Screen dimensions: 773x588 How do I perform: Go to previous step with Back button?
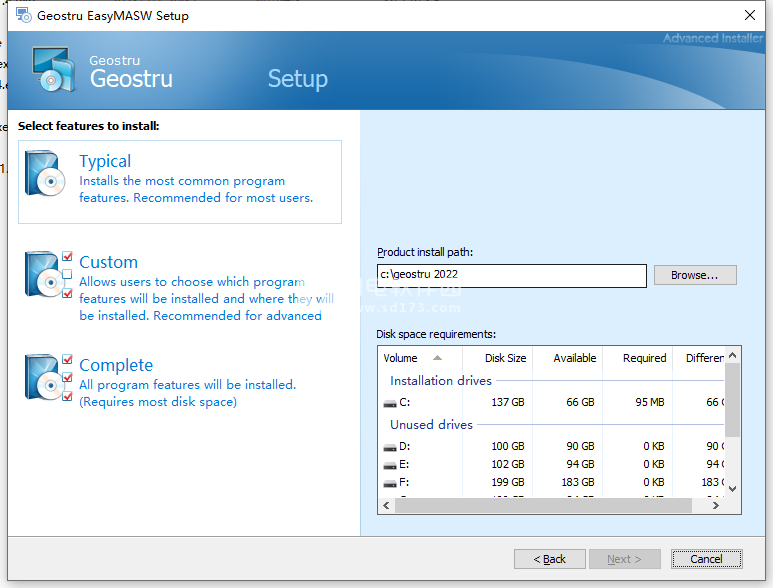[550, 559]
